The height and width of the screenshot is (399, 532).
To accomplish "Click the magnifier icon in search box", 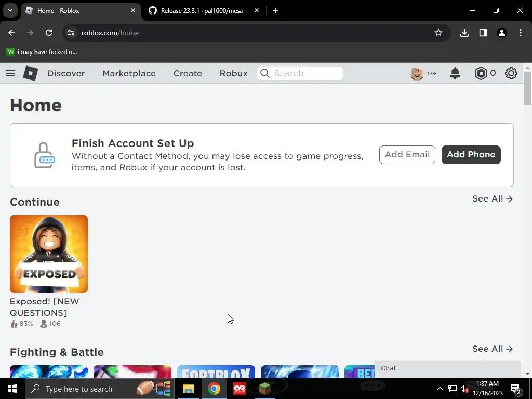I will click(x=264, y=73).
